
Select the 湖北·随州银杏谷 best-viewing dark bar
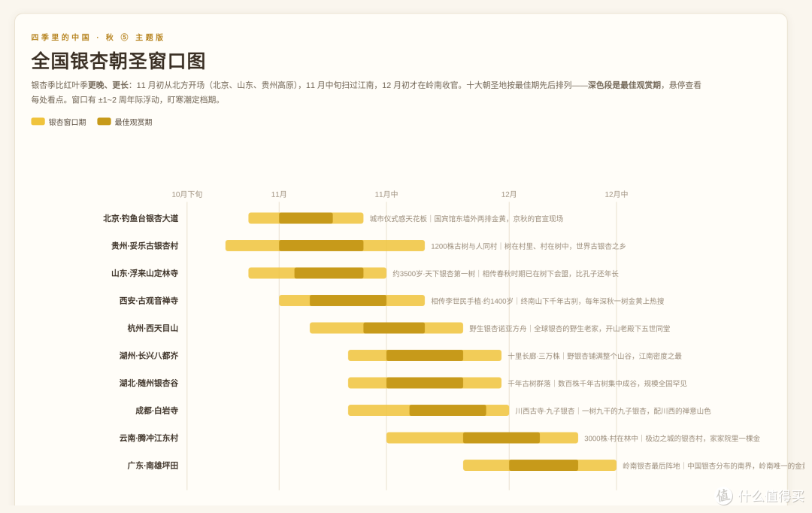(x=425, y=383)
